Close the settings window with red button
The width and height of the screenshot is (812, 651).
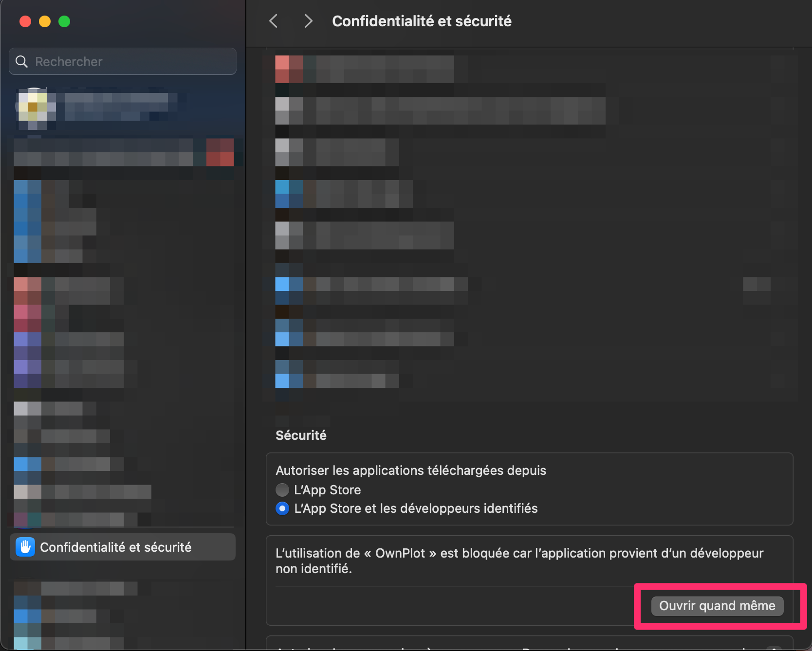pyautogui.click(x=25, y=21)
